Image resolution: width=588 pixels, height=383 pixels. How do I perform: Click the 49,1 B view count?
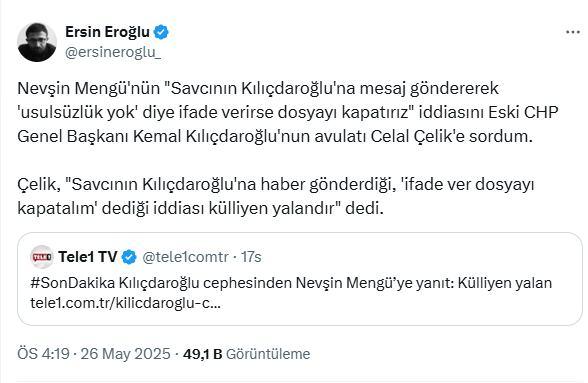203,354
